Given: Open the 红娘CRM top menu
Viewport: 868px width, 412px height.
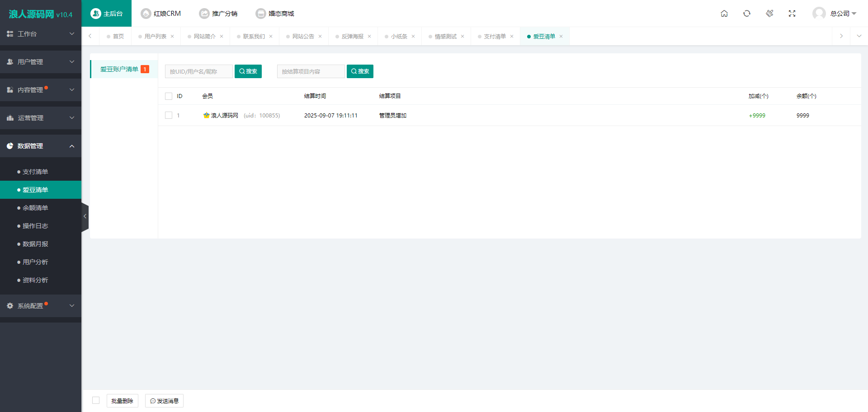Looking at the screenshot, I should click(x=161, y=14).
